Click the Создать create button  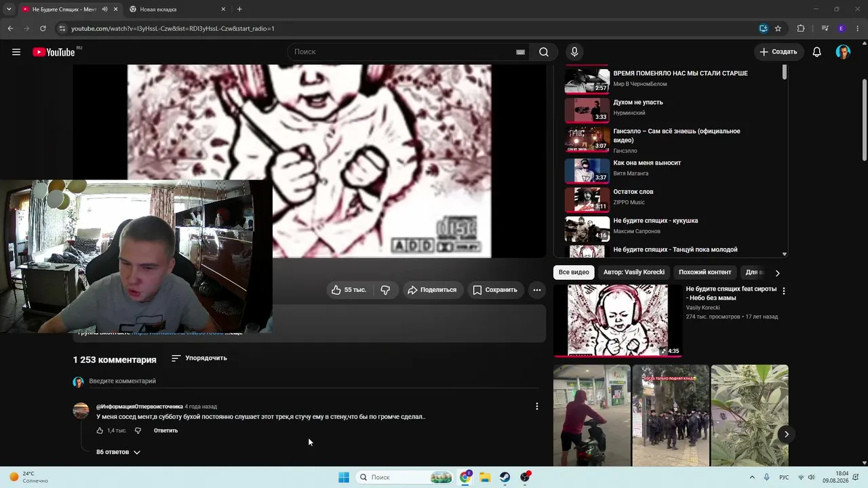click(778, 52)
